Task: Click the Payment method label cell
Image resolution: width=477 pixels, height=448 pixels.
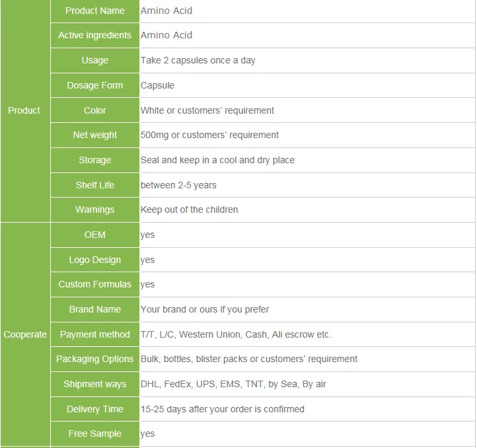Action: (x=95, y=334)
